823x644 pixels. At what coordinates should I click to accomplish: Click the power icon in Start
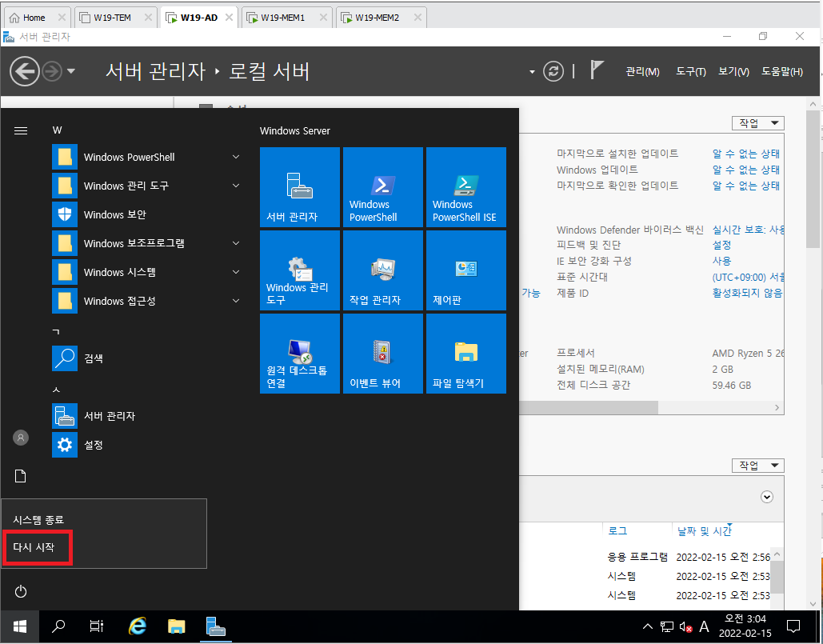click(x=21, y=591)
